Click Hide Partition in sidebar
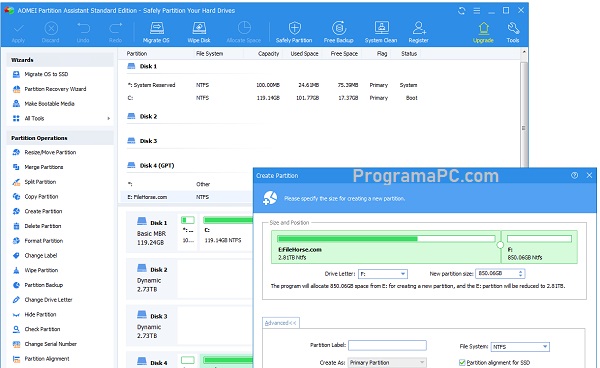Viewport: 600px width, 368px height. (x=40, y=314)
